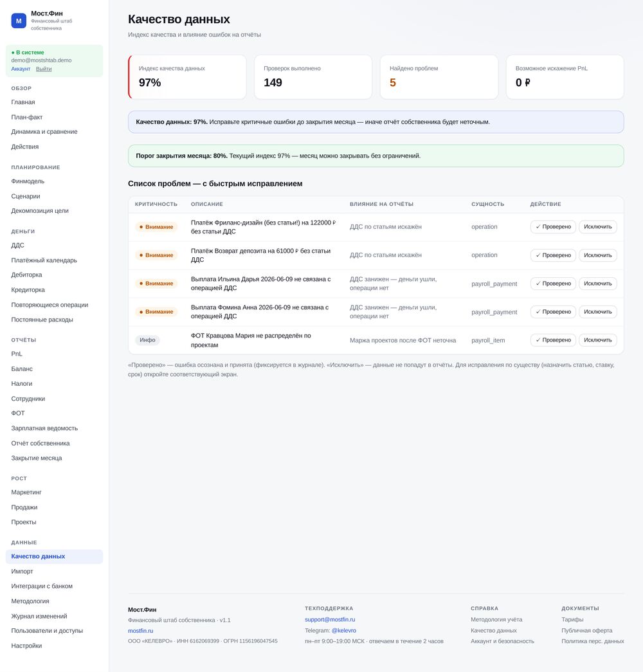Open the Импорт page
Screen dimensions: 643x672
click(23, 571)
